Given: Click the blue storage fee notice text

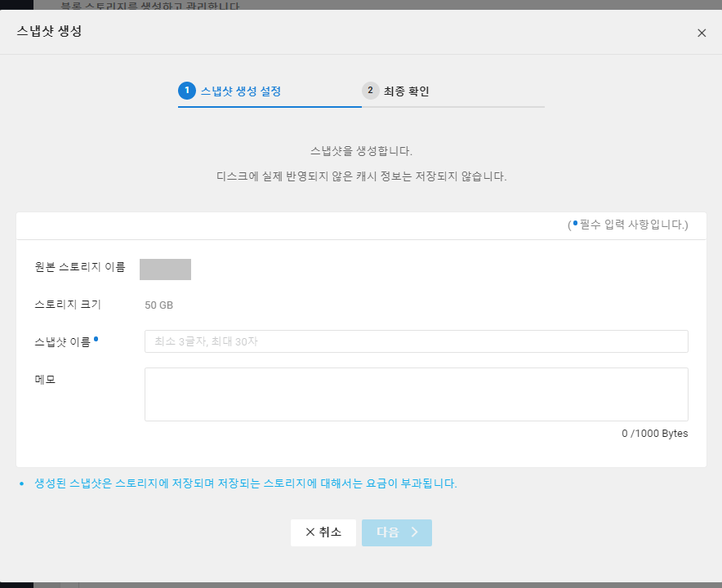Looking at the screenshot, I should tap(246, 483).
